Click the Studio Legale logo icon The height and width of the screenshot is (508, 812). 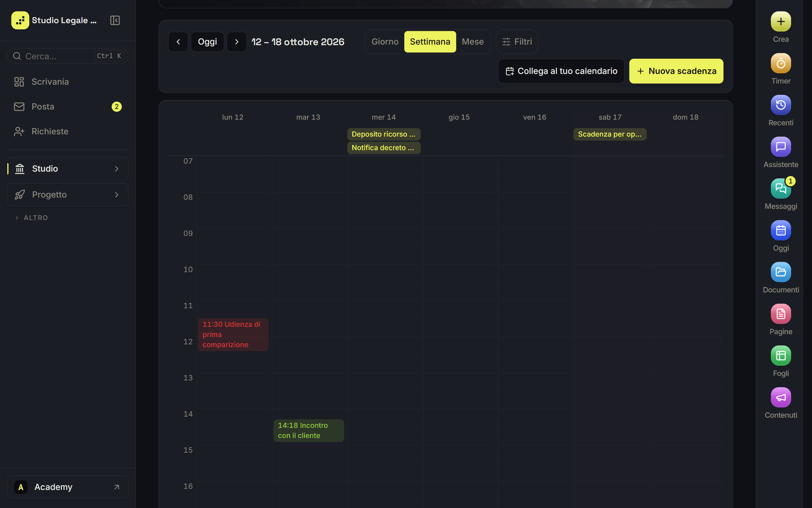click(x=20, y=20)
